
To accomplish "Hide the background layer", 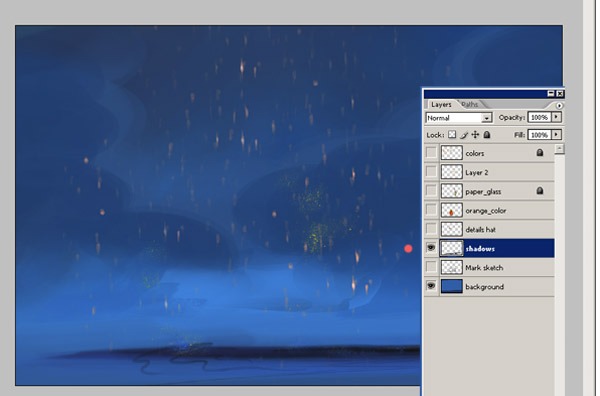I will tap(431, 286).
